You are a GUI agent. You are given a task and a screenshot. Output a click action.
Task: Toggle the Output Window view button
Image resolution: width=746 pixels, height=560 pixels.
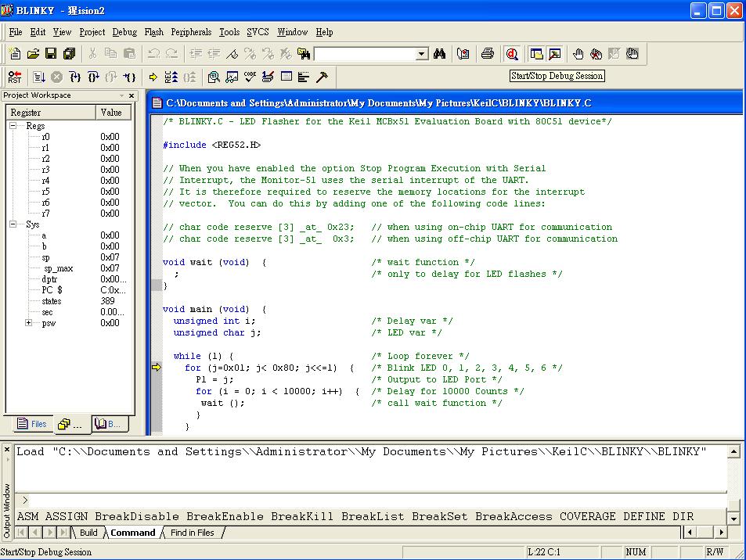[x=555, y=54]
